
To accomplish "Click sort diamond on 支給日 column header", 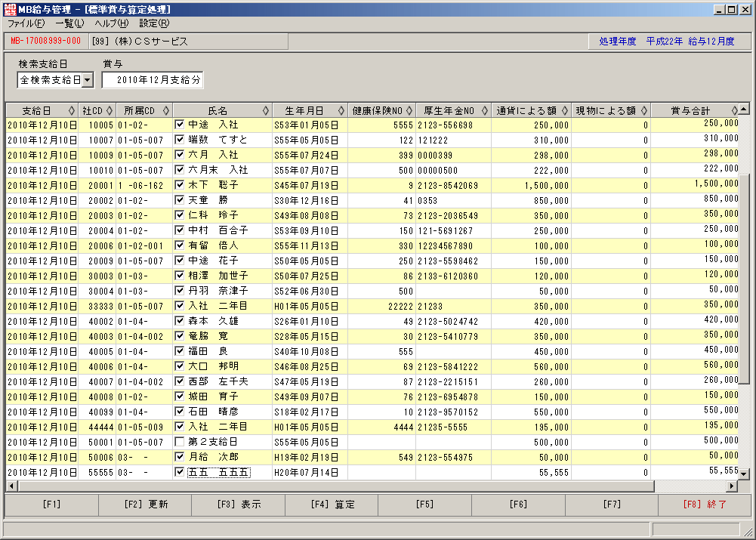I will (x=72, y=110).
